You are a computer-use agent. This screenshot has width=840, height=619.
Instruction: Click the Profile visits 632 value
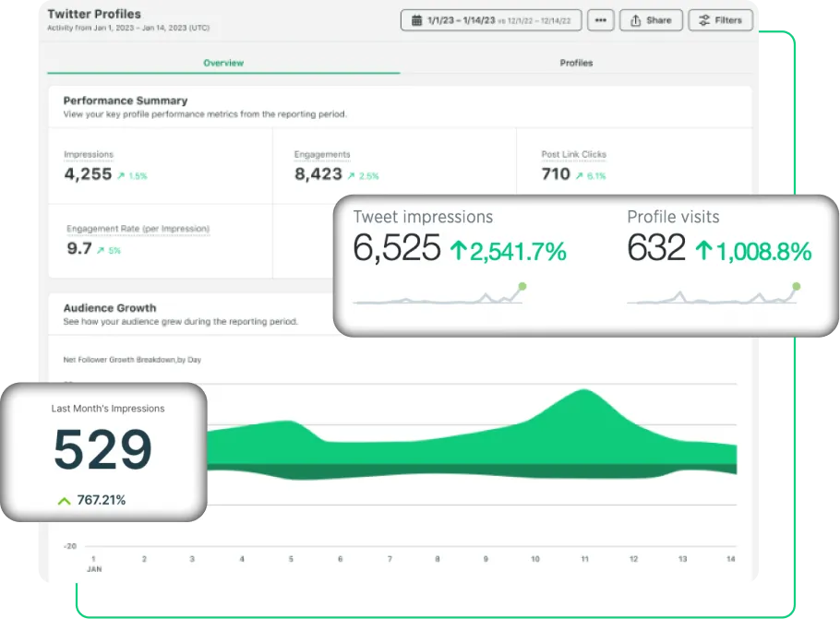(x=656, y=248)
